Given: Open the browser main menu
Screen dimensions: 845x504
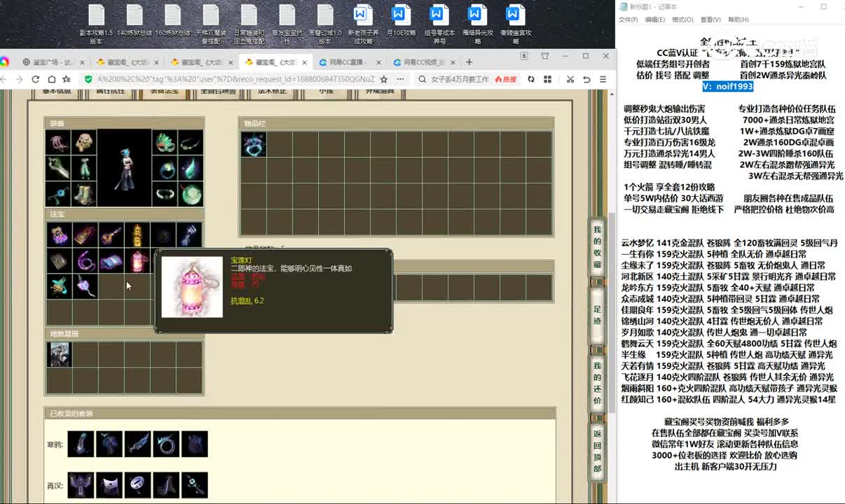Looking at the screenshot, I should (603, 79).
